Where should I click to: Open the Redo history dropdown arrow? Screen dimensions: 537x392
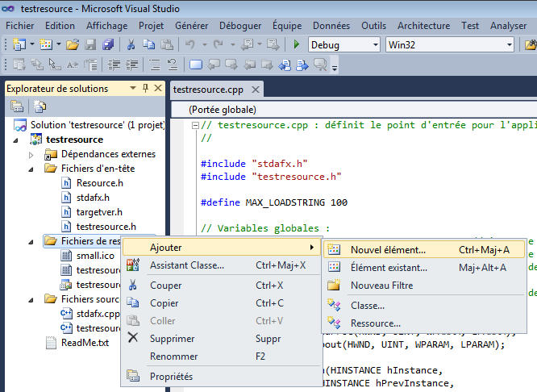232,44
